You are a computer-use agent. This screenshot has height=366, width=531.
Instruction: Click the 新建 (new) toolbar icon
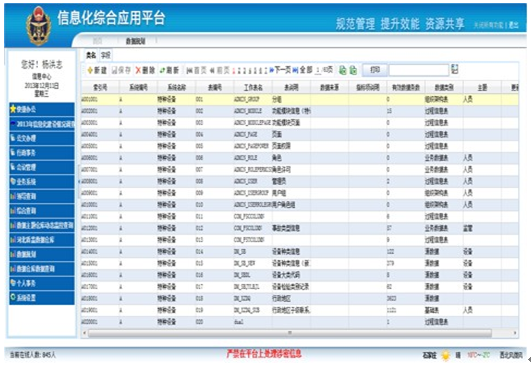(90, 70)
